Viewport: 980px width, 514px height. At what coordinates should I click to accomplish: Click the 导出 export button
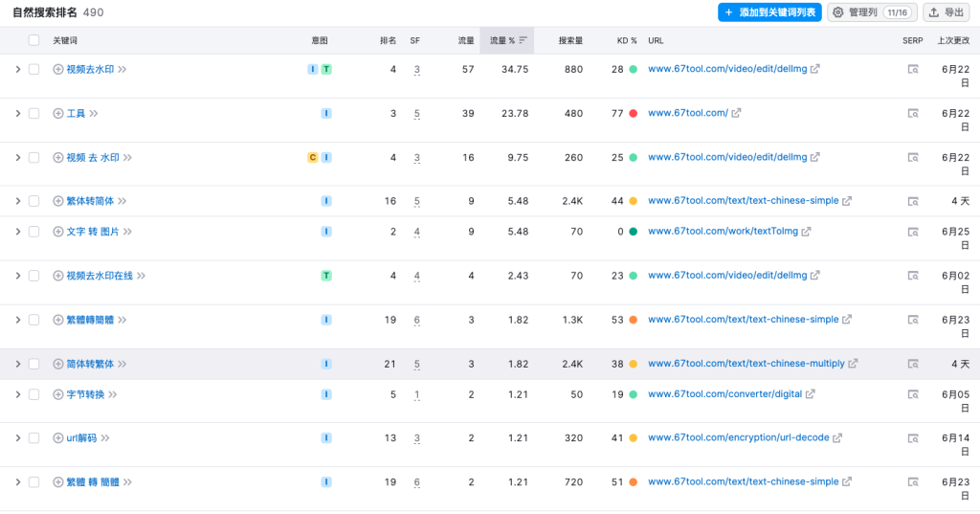947,12
